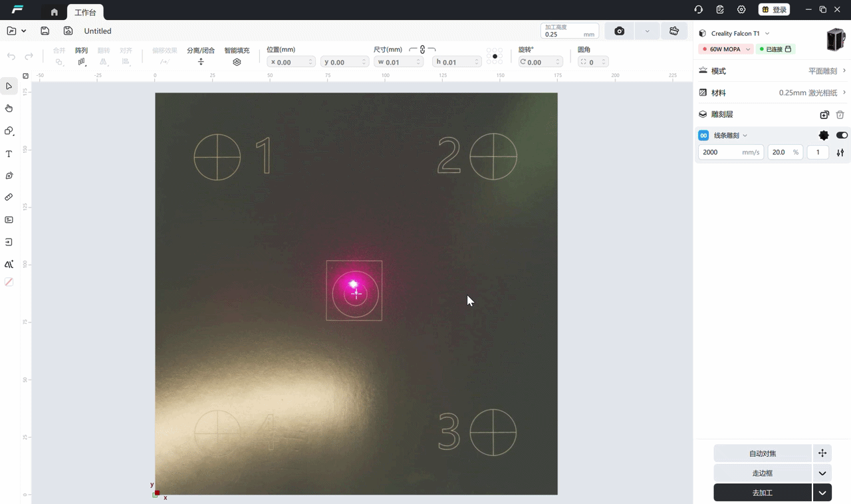Click the 去加工 button
The width and height of the screenshot is (851, 504).
[x=763, y=493]
